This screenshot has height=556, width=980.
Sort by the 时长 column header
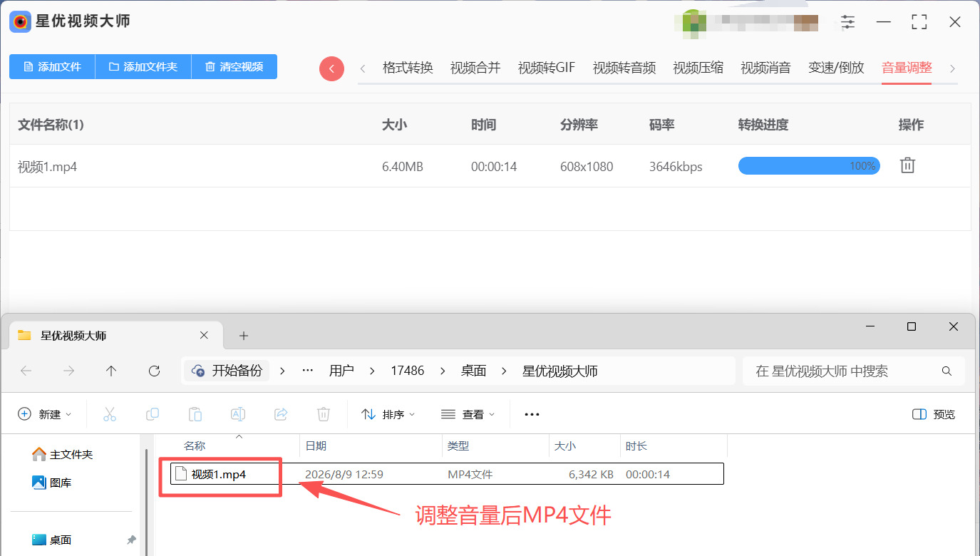tap(636, 446)
